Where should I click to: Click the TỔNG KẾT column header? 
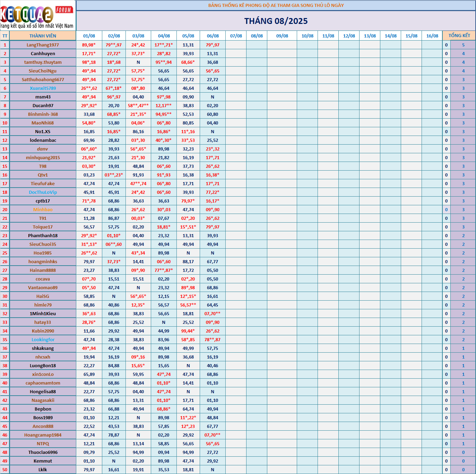(x=459, y=36)
